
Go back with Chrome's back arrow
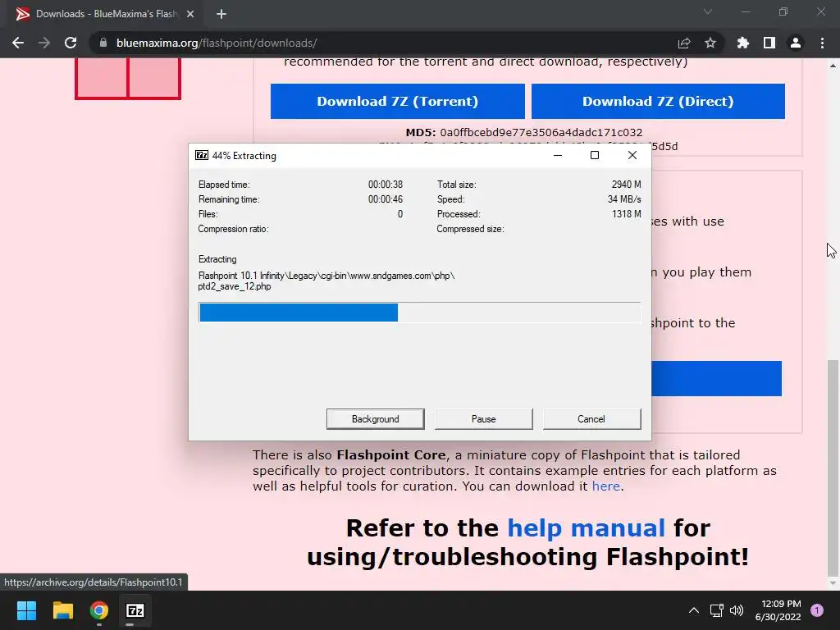click(x=18, y=43)
